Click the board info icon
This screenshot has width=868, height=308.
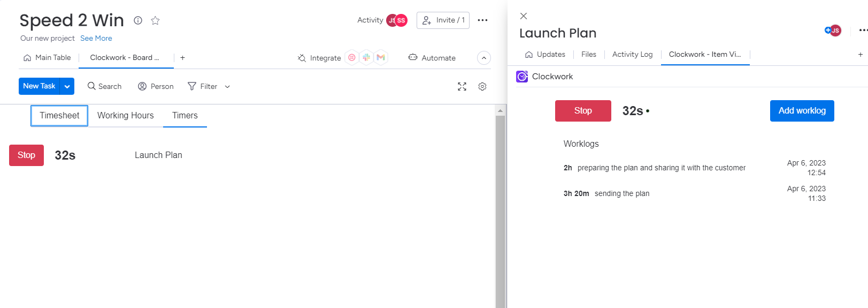click(x=138, y=20)
